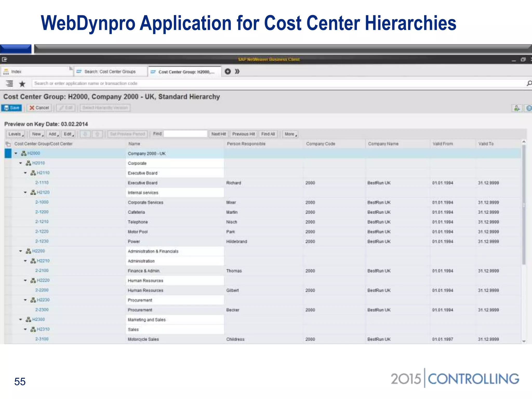The height and width of the screenshot is (399, 532).
Task: Open the More dropdown menu
Action: (290, 134)
